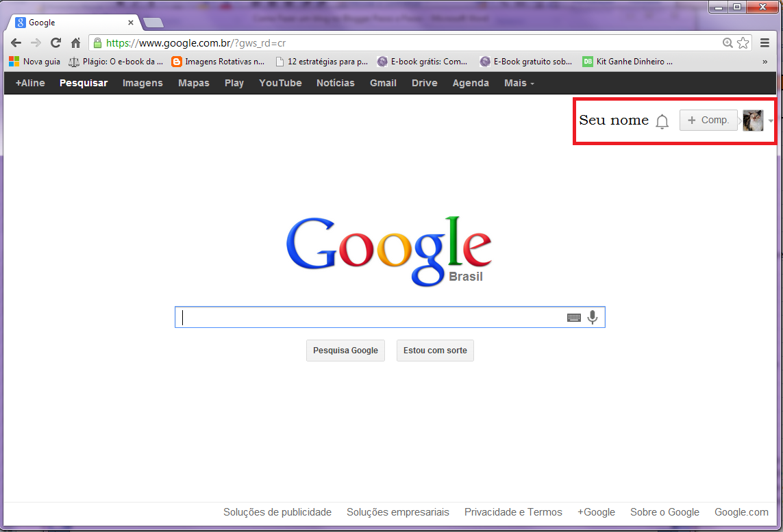The width and height of the screenshot is (783, 532).
Task: Open Sobre o Google link
Action: coord(664,512)
